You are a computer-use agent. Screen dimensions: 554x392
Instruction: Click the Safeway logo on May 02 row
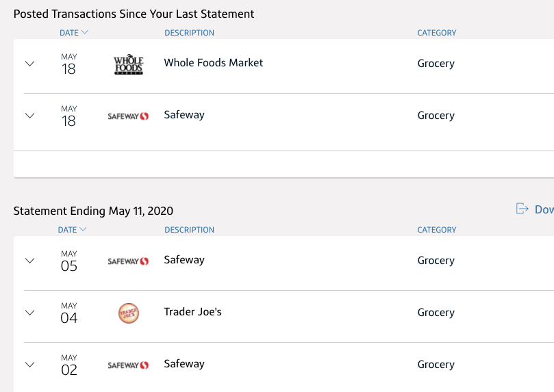tap(128, 365)
